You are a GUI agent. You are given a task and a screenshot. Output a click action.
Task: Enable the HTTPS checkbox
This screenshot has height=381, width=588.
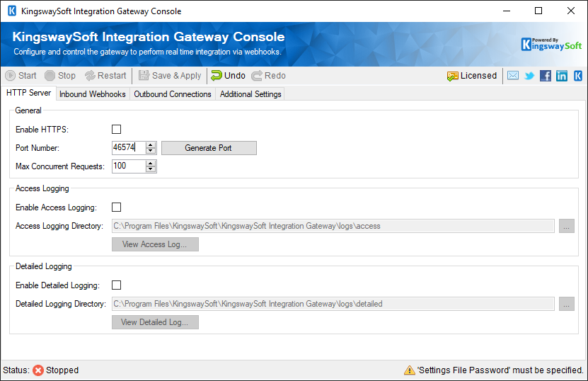point(117,130)
